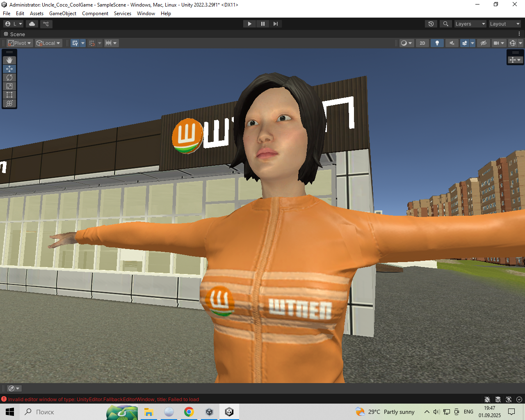Select the Hand (View) tool
The height and width of the screenshot is (420, 525).
coord(9,60)
